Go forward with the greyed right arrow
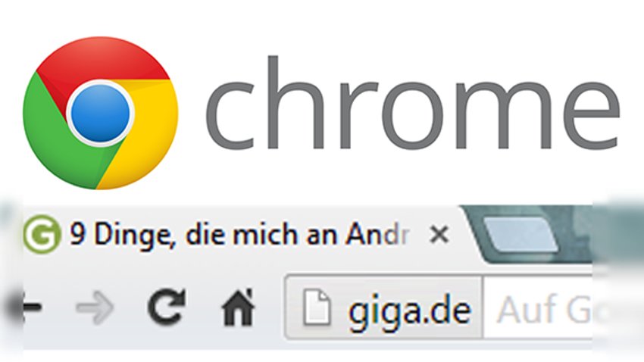The height and width of the screenshot is (362, 644). [95, 307]
